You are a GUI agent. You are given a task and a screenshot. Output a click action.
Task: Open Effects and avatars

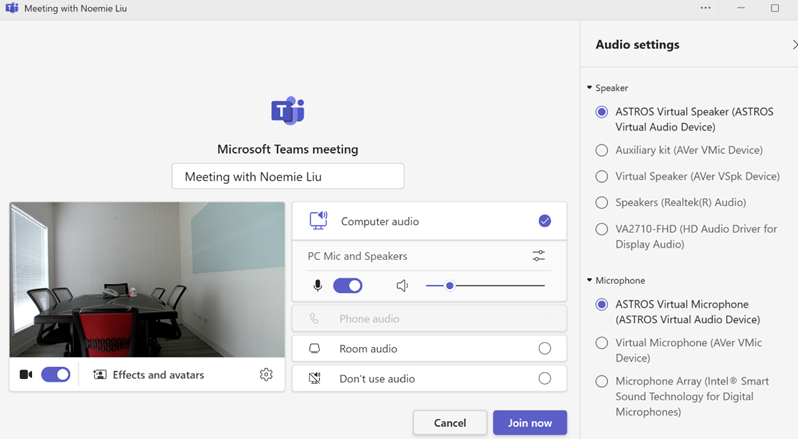pos(148,375)
